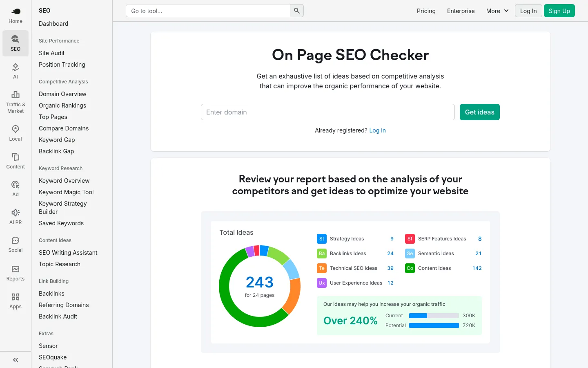Collapse sidebar with double-chevron icon
The image size is (588, 368).
(x=16, y=360)
